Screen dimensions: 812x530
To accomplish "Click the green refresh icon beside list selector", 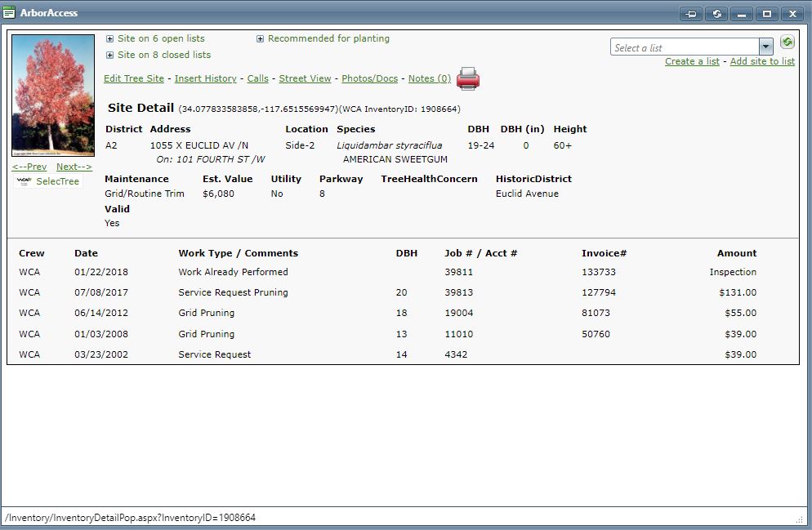I will click(787, 42).
